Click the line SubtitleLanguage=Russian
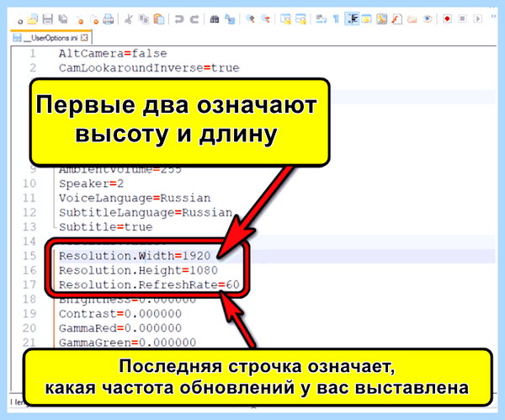This screenshot has height=420, width=505. [x=146, y=213]
